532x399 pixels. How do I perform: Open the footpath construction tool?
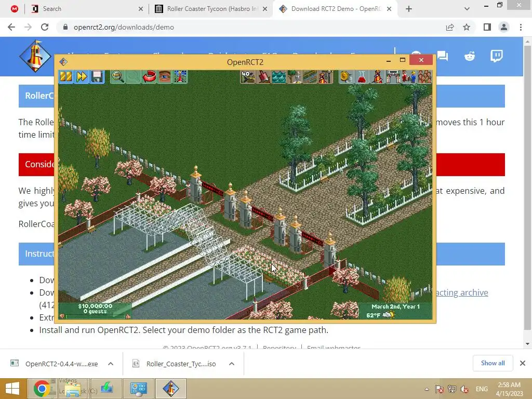pyautogui.click(x=310, y=77)
